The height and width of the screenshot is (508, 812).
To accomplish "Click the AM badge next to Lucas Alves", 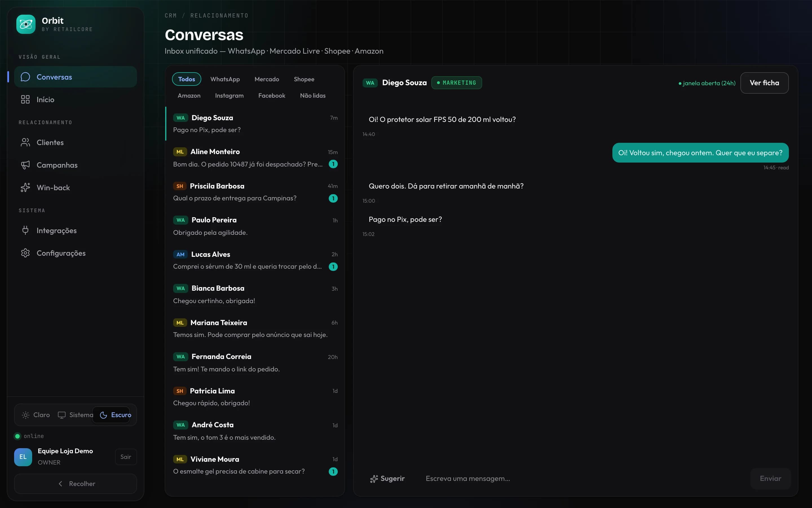I will click(x=180, y=254).
